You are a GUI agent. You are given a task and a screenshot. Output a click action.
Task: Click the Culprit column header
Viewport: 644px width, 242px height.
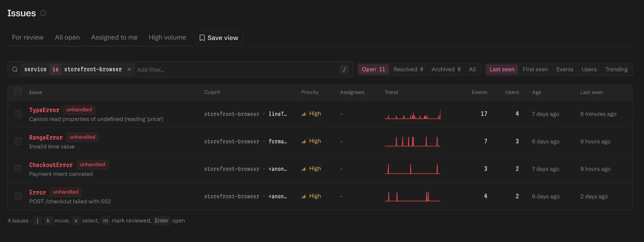pos(212,92)
